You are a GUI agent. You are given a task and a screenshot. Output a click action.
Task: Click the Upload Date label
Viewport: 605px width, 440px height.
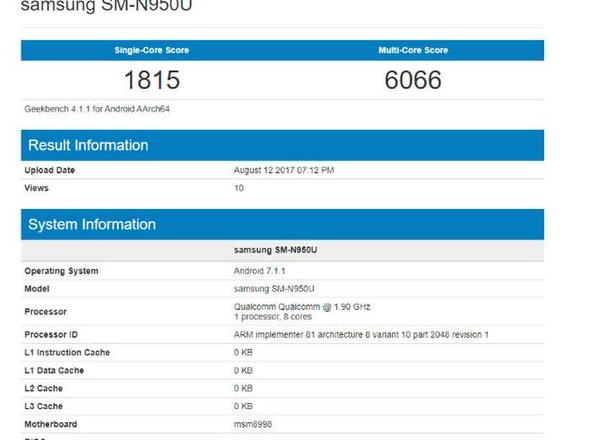point(49,170)
